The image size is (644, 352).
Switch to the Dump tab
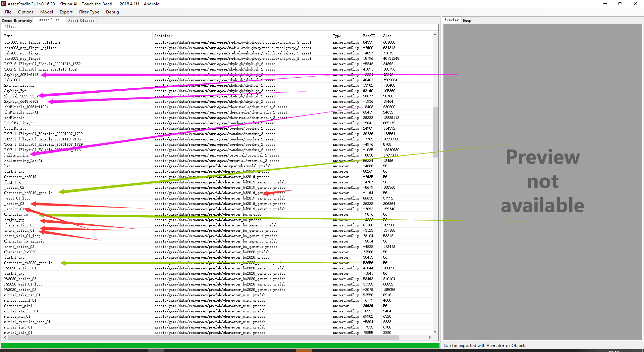point(467,20)
